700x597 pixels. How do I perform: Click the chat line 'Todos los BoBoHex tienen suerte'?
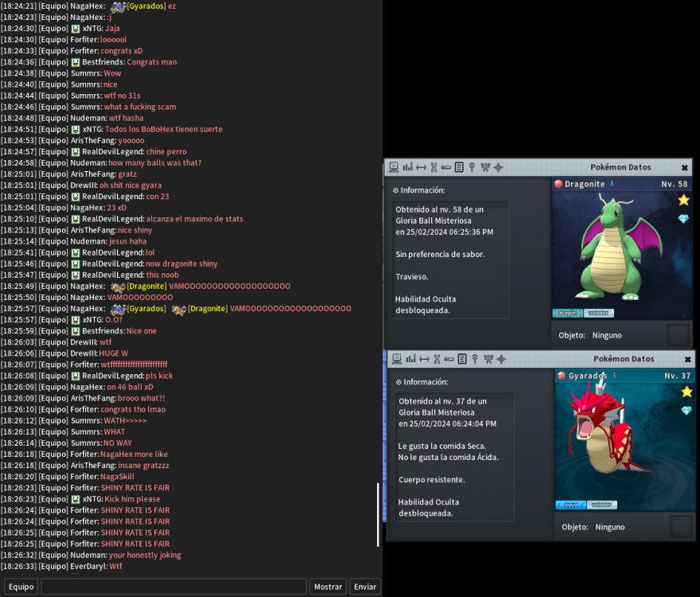164,129
